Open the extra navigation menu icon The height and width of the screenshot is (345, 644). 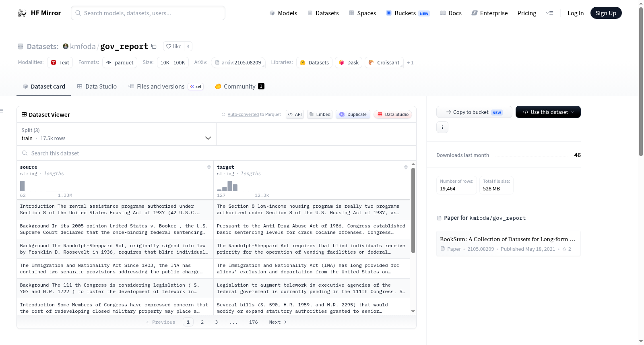click(x=549, y=13)
